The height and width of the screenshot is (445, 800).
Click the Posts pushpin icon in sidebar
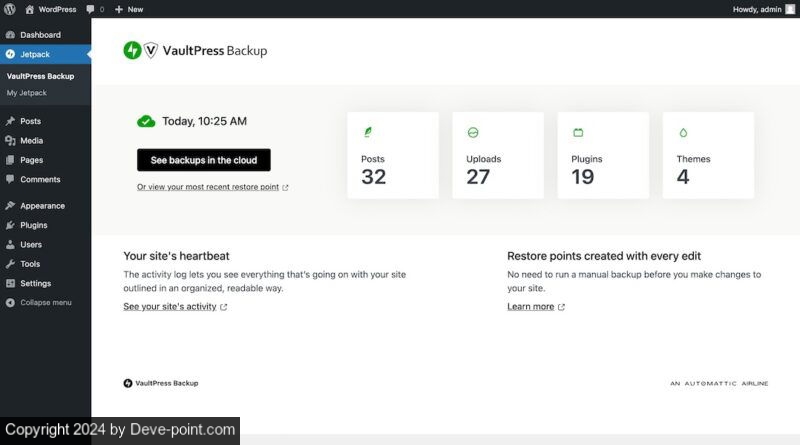click(x=10, y=121)
